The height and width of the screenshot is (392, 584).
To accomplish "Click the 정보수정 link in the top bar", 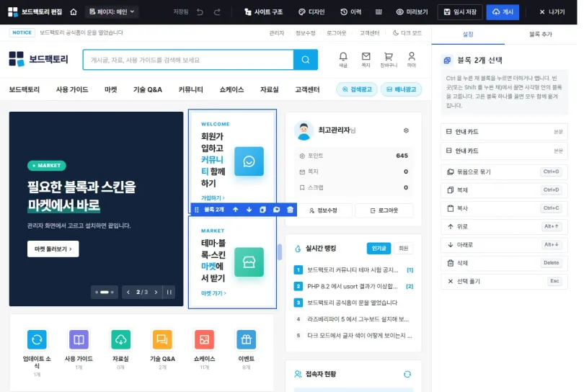I will tap(306, 32).
